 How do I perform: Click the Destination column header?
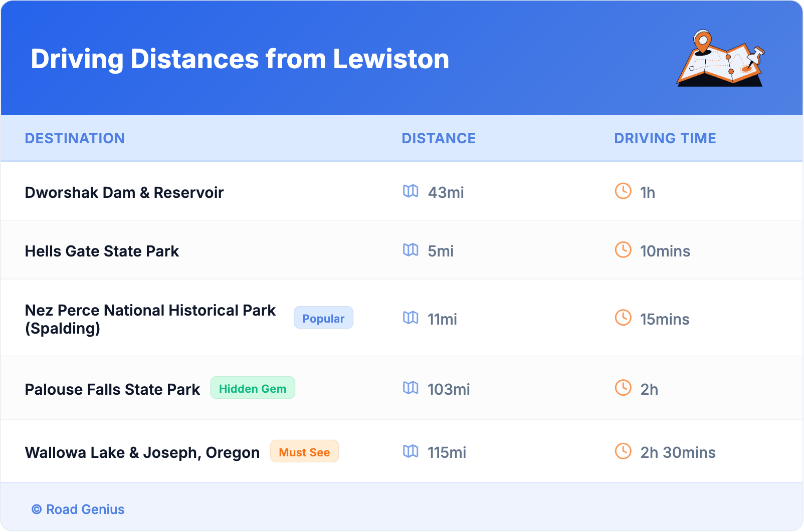click(75, 138)
